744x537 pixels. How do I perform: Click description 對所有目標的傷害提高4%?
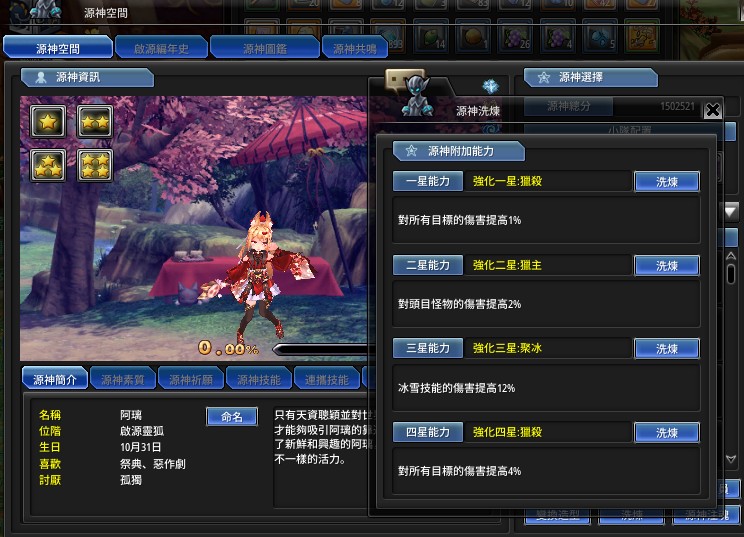[459, 471]
